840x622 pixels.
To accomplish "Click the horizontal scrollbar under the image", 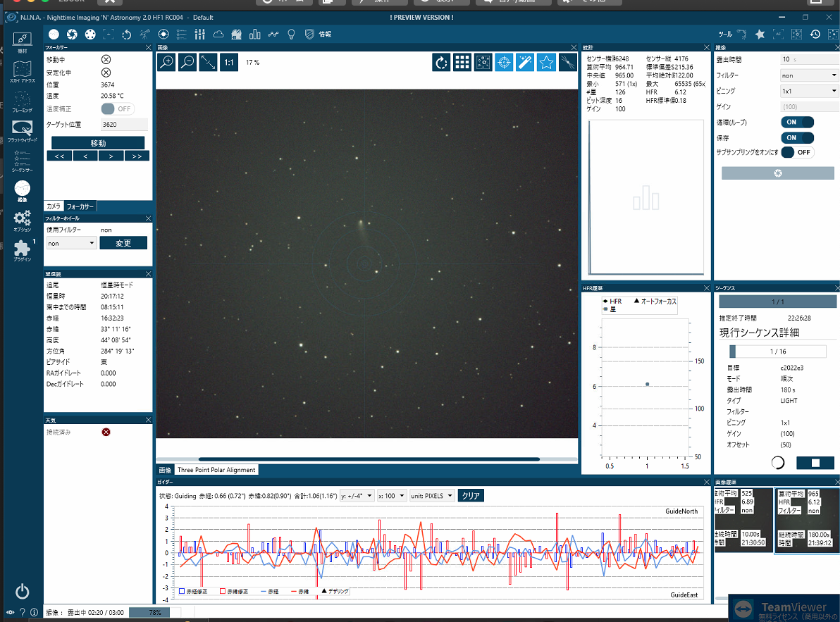I will (369, 459).
